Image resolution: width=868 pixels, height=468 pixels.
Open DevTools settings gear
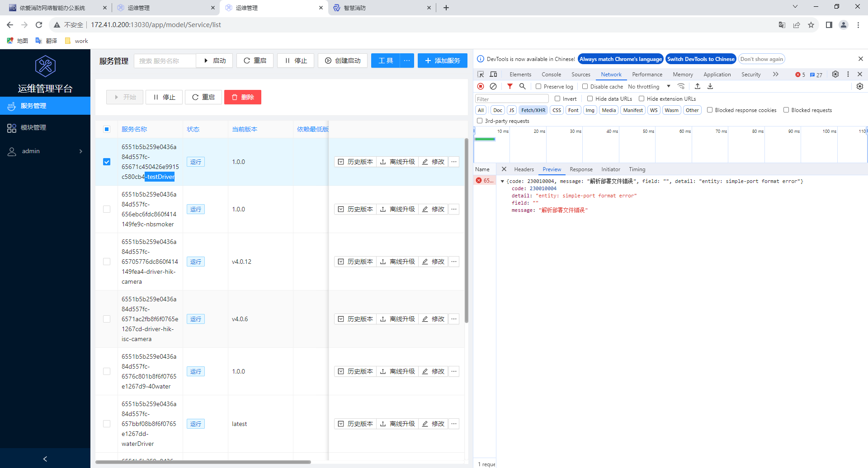pyautogui.click(x=835, y=74)
